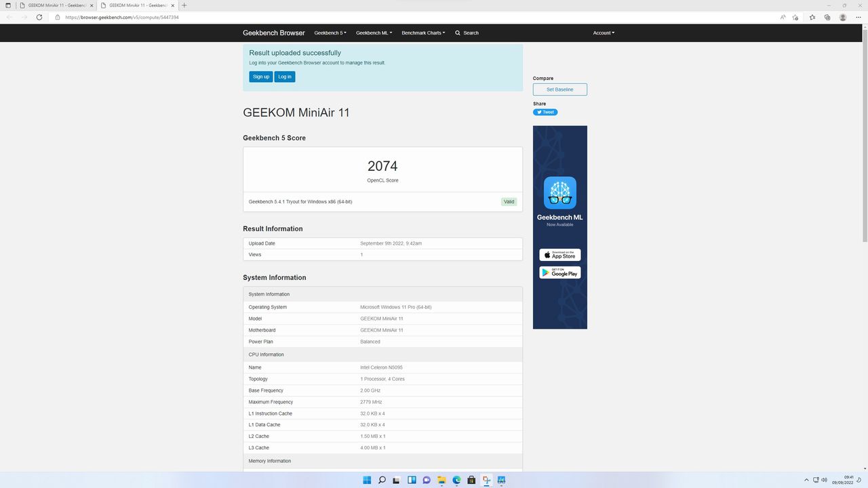Click the Valid status badge
868x488 pixels.
tap(509, 201)
